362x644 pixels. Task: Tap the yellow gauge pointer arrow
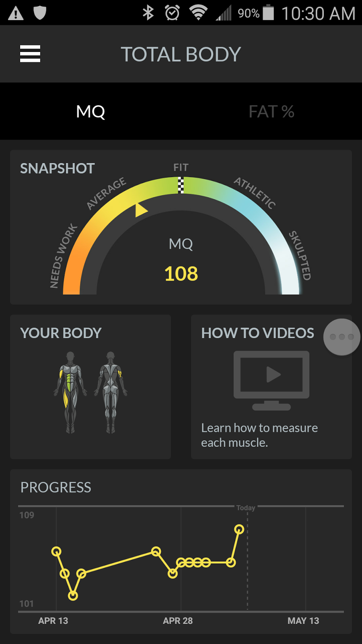coord(141,209)
